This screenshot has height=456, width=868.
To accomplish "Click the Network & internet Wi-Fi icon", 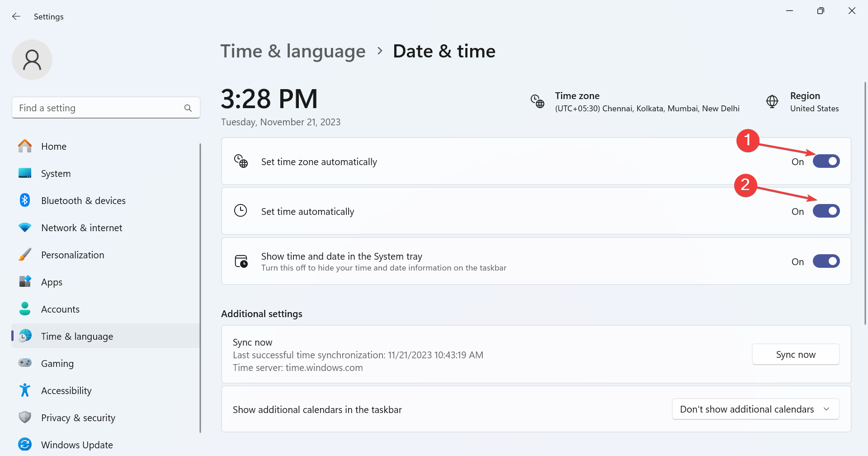I will (25, 228).
